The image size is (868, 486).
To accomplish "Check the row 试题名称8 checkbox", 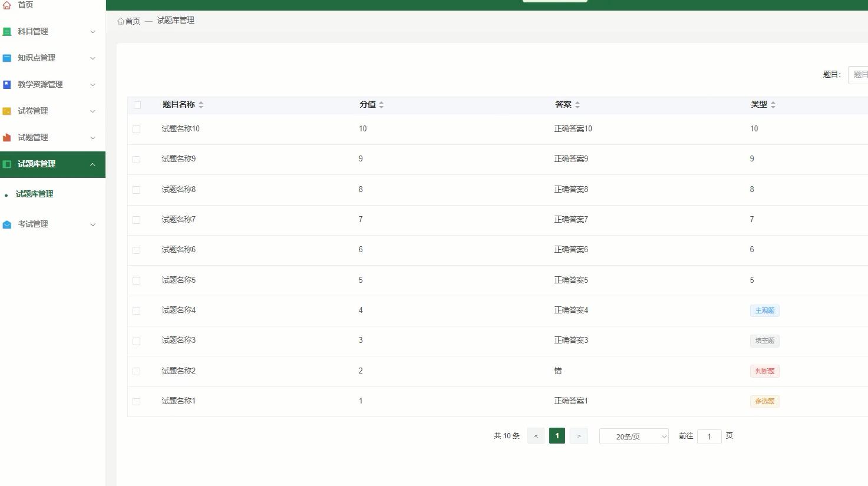I will tap(137, 190).
